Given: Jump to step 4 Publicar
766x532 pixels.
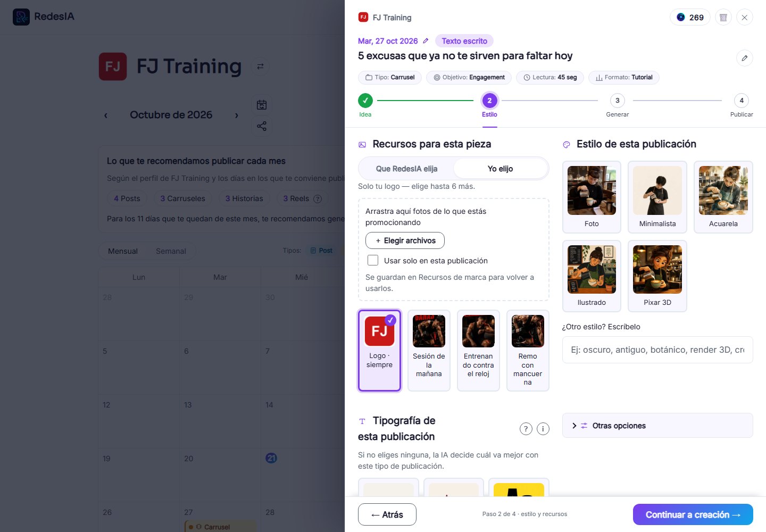Looking at the screenshot, I should click(742, 105).
